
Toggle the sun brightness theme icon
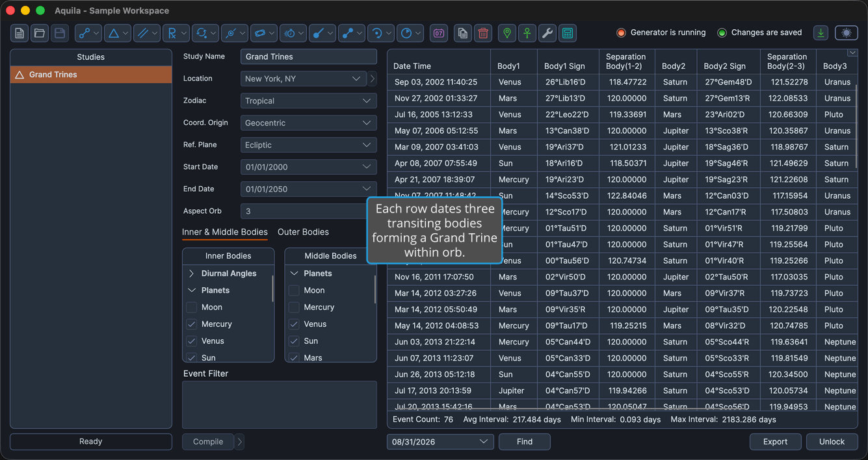point(847,32)
